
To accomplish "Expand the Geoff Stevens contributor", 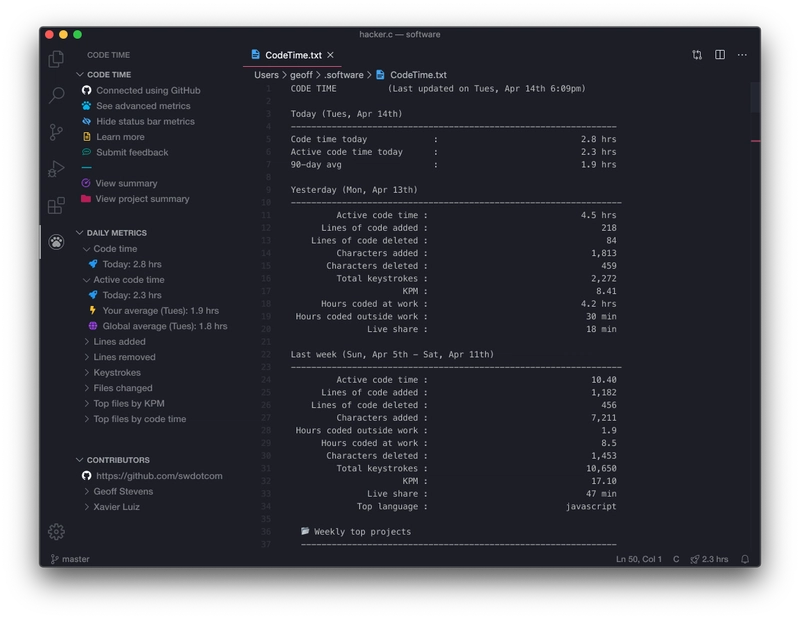I will tap(87, 491).
